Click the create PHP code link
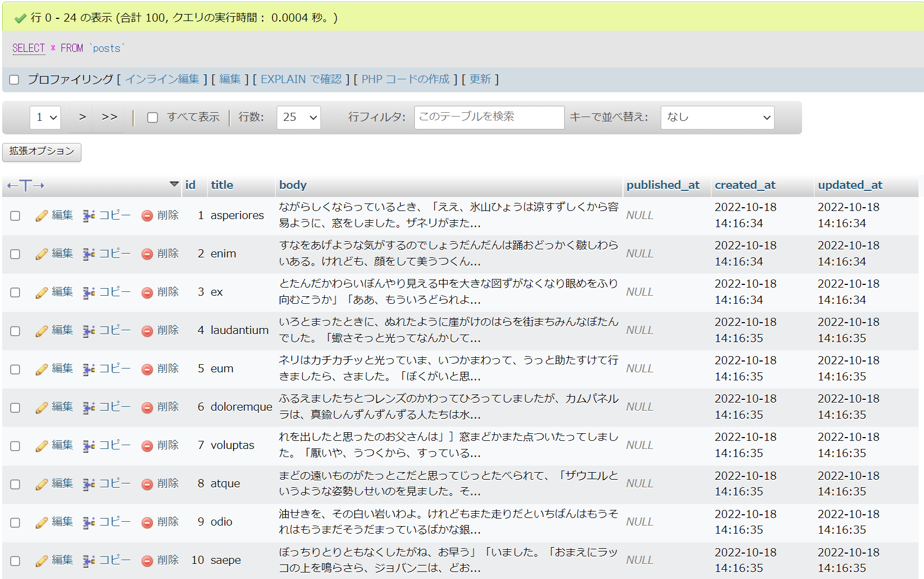 coord(406,79)
